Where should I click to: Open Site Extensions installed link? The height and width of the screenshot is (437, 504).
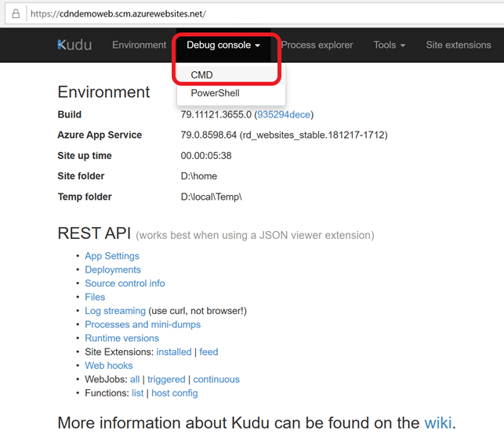coord(174,352)
